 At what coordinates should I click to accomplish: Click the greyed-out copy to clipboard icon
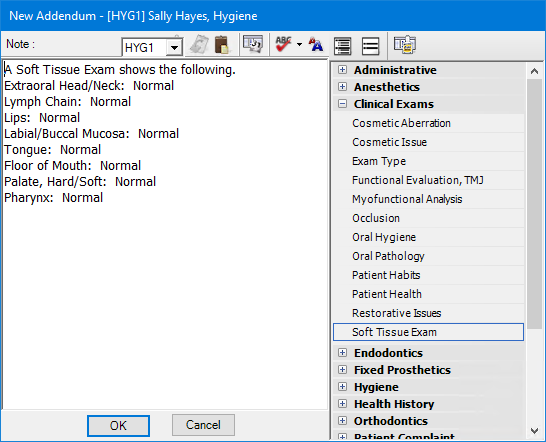point(199,45)
